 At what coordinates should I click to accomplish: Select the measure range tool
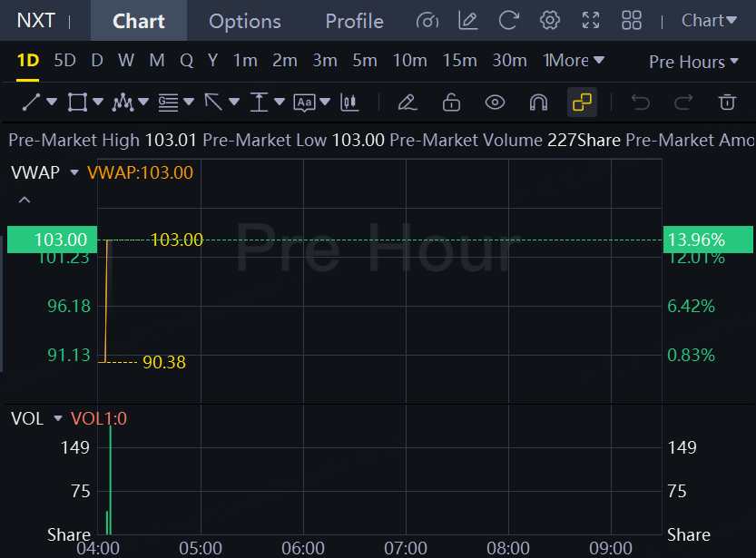tap(259, 103)
